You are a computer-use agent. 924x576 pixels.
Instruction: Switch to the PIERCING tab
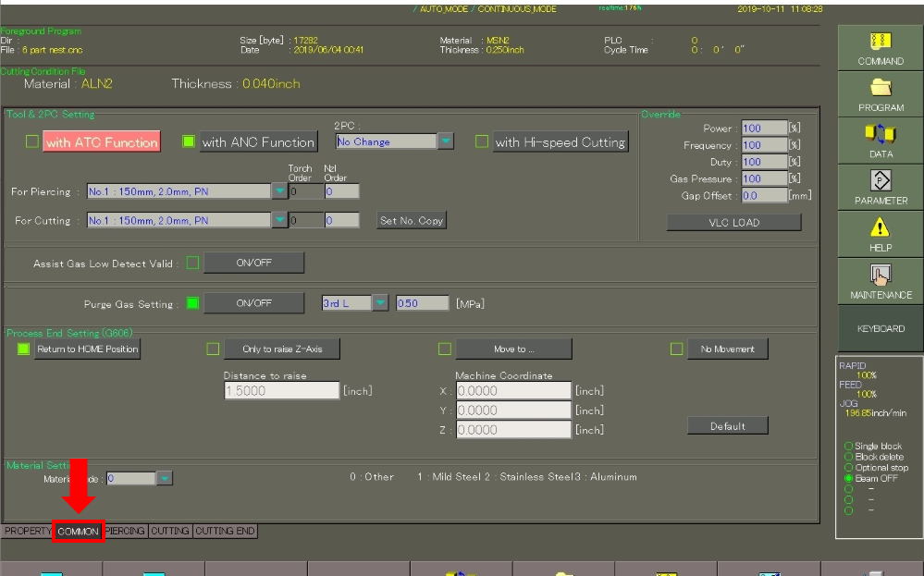pyautogui.click(x=126, y=532)
